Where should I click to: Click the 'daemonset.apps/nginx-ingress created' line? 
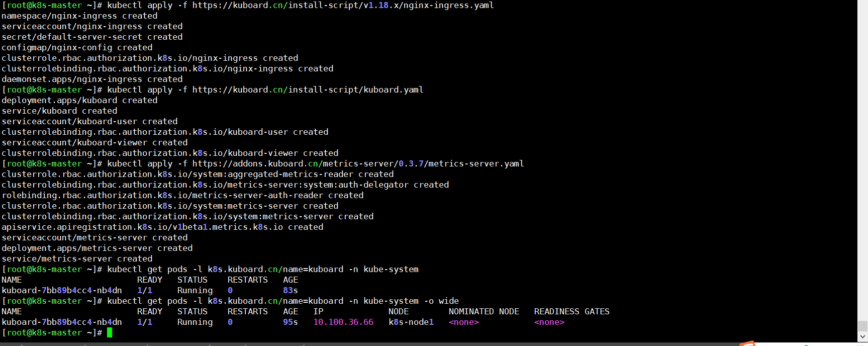tap(92, 79)
